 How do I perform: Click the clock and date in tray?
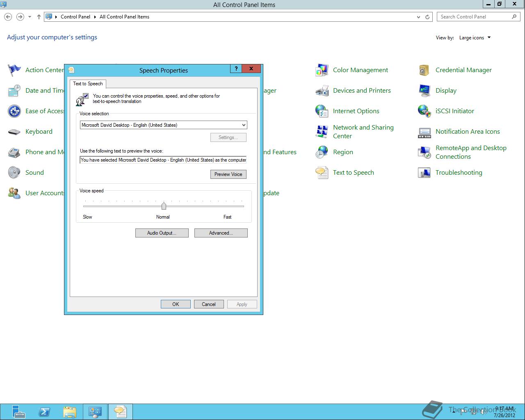504,412
